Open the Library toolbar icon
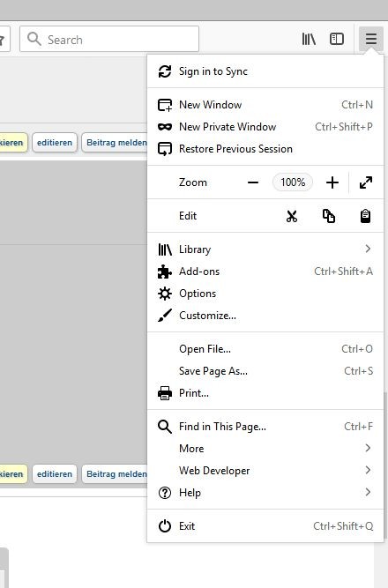This screenshot has height=588, width=388. pos(309,39)
